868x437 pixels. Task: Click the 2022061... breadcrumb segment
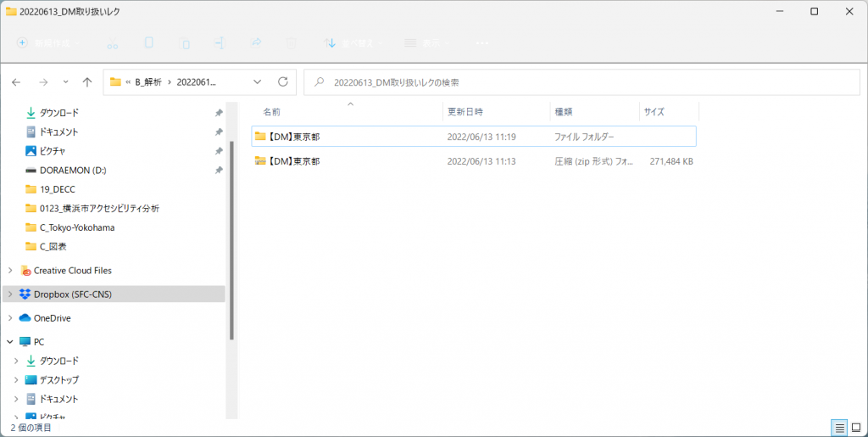click(196, 82)
